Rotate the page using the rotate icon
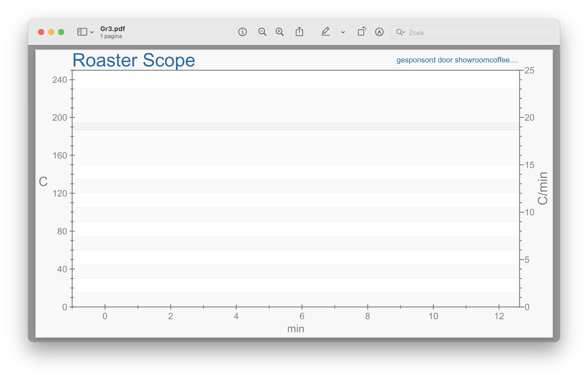This screenshot has height=379, width=588. [361, 32]
